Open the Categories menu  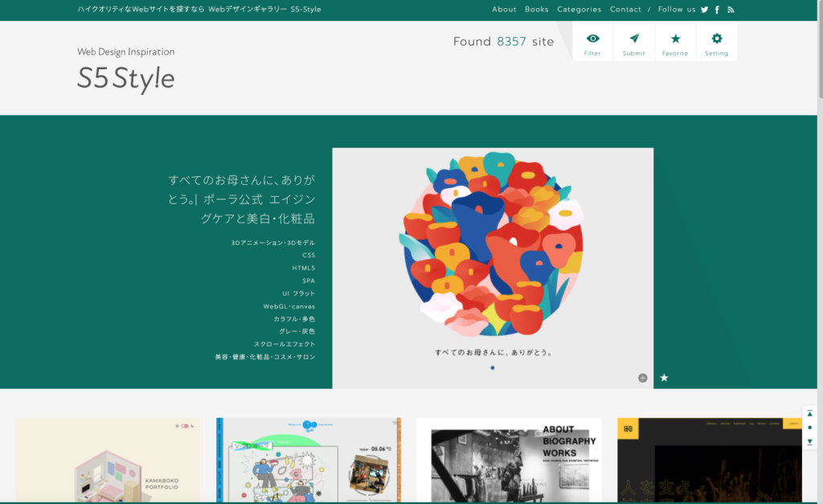tap(579, 9)
